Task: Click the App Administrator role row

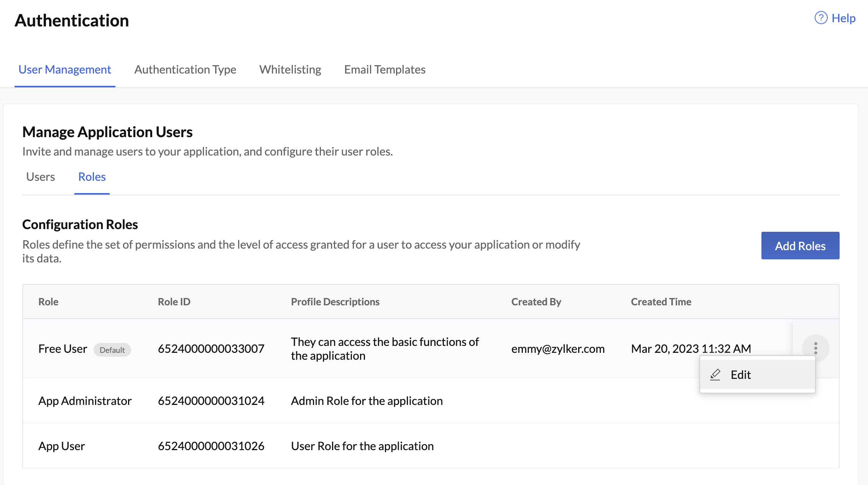Action: [x=85, y=401]
